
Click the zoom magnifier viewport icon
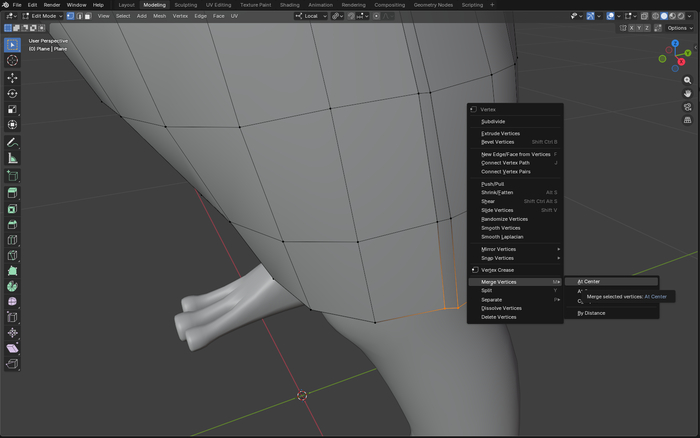pos(687,80)
